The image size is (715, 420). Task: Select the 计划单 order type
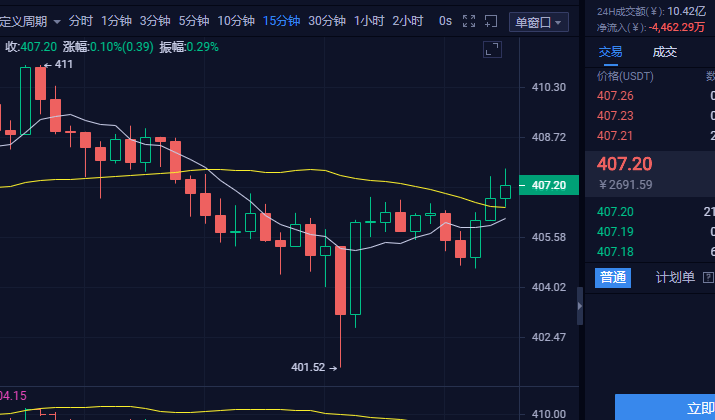pyautogui.click(x=675, y=277)
